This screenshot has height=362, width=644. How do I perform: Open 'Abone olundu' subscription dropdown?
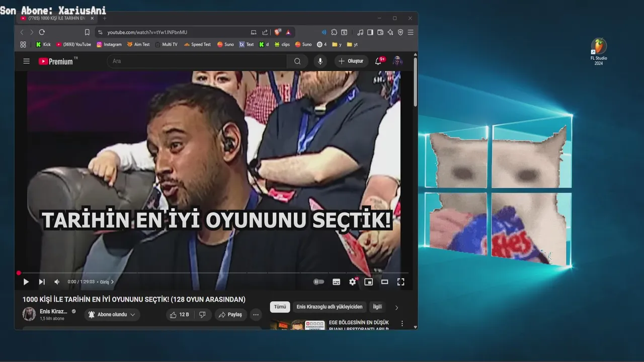[112, 315]
